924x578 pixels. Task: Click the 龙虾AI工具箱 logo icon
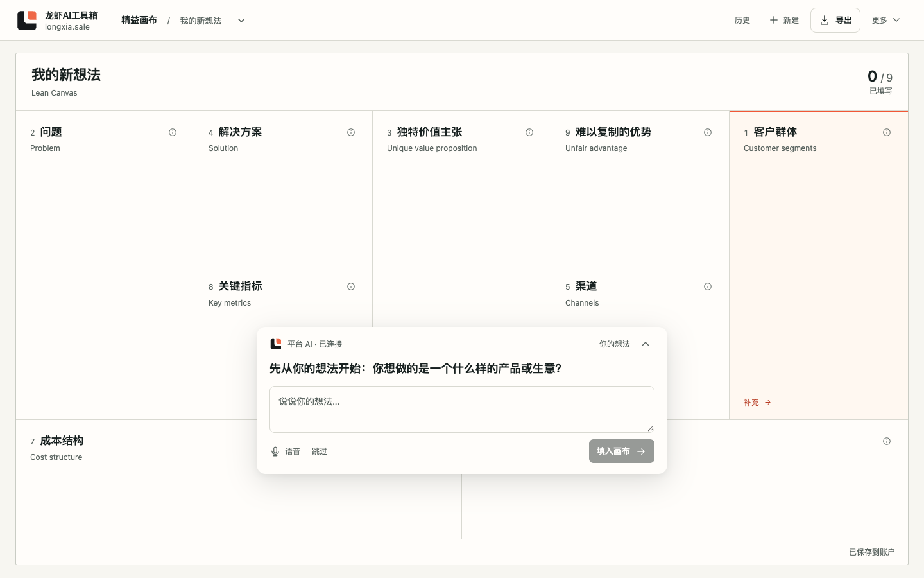[27, 21]
